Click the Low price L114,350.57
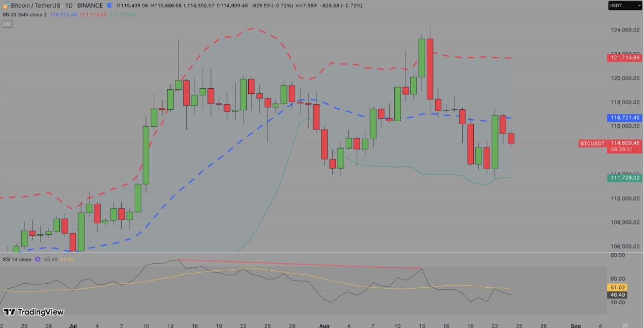The height and width of the screenshot is (328, 644). [199, 6]
